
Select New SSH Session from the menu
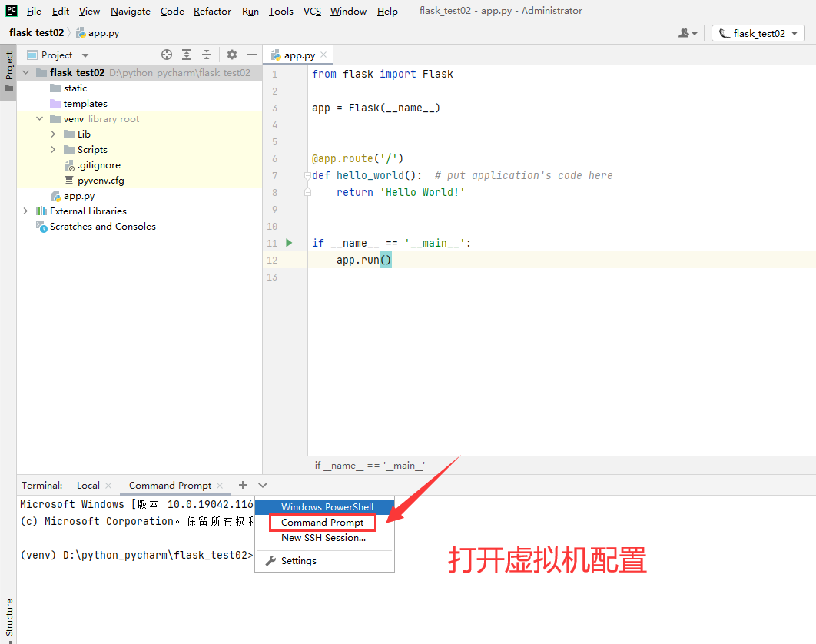point(323,539)
